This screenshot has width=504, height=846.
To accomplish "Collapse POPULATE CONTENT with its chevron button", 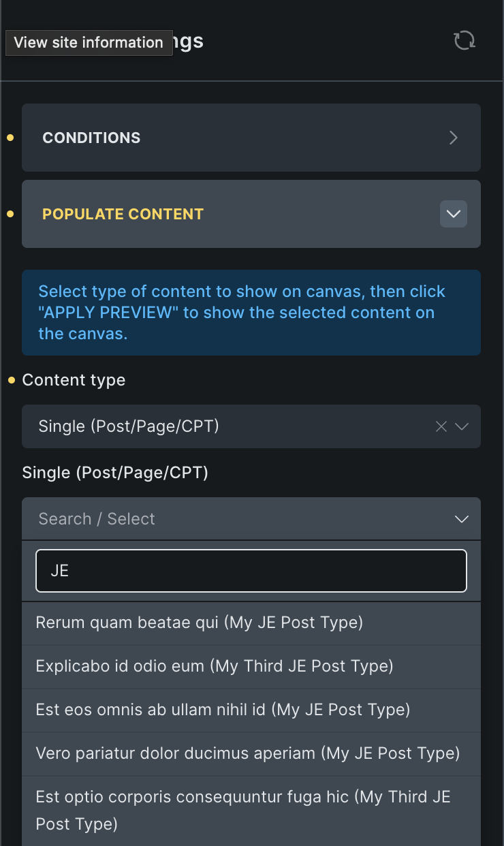I will click(454, 214).
